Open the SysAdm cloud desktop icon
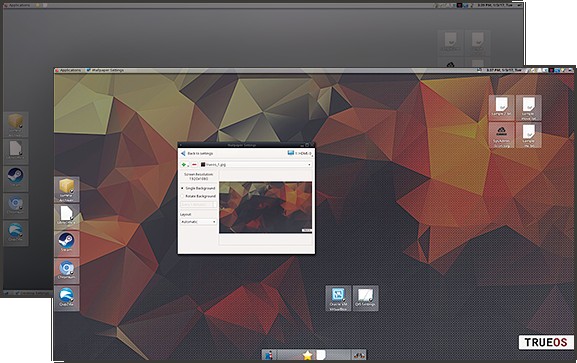Image resolution: width=577 pixels, height=363 pixels. 501,135
